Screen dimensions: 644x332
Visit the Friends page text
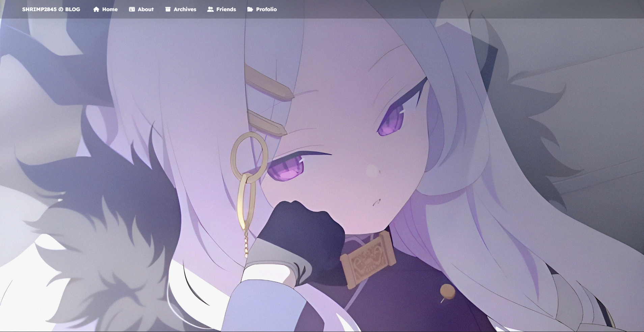[226, 9]
